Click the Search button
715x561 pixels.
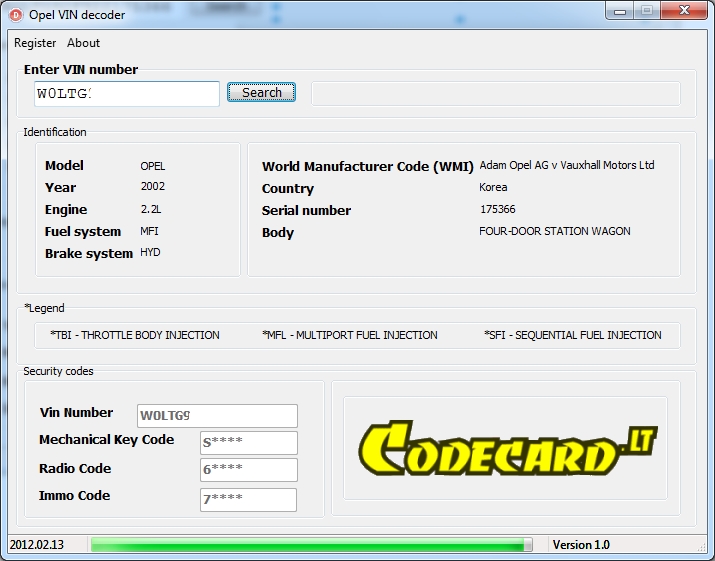[261, 93]
